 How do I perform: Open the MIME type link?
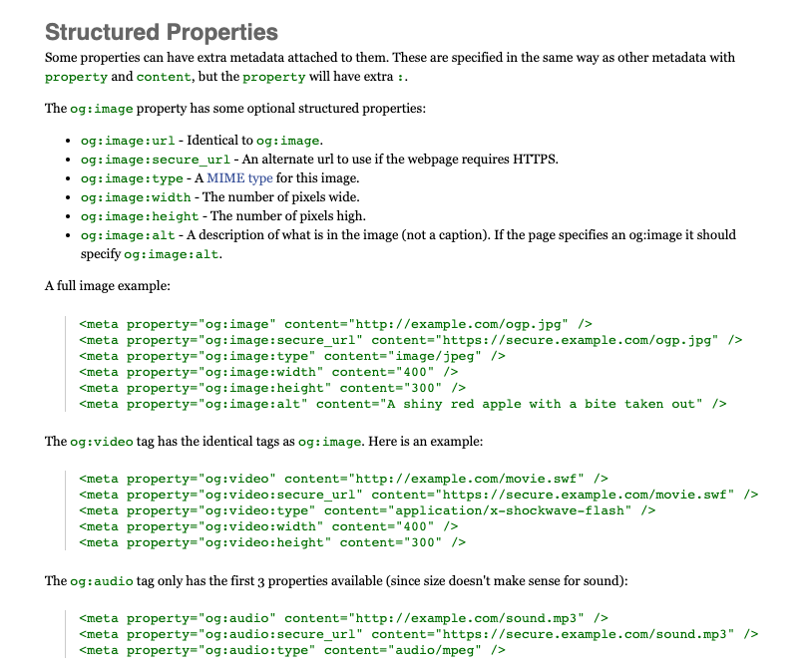tap(239, 178)
